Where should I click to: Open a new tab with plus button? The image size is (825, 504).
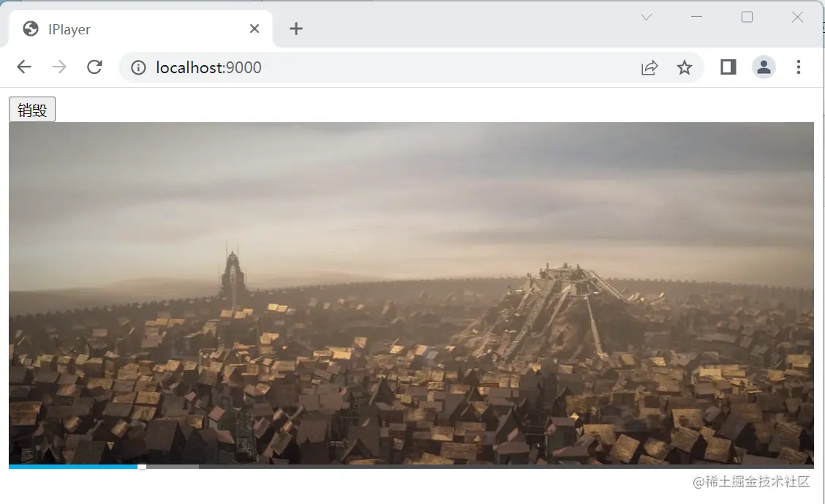[x=296, y=29]
